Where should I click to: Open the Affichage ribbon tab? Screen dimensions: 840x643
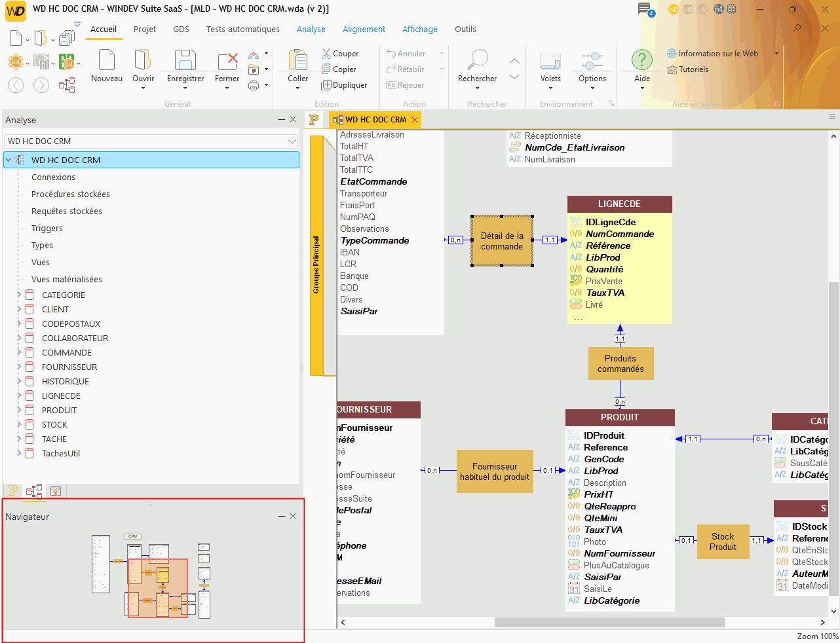(419, 29)
